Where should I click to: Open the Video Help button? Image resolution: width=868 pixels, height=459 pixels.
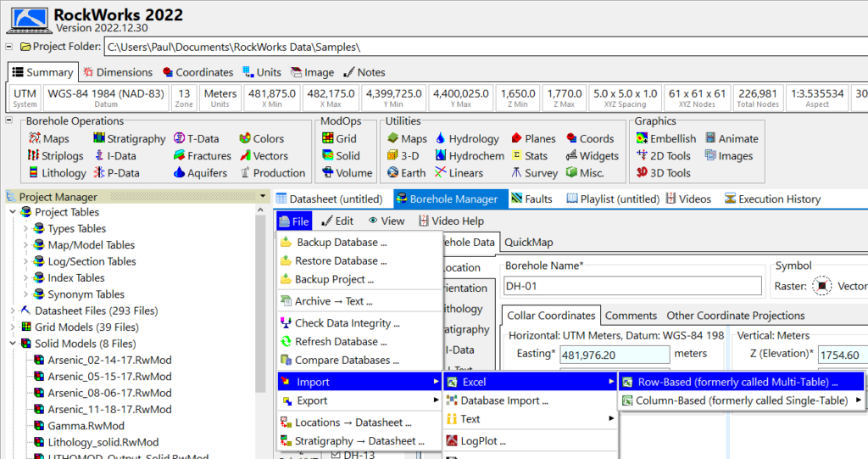[452, 221]
